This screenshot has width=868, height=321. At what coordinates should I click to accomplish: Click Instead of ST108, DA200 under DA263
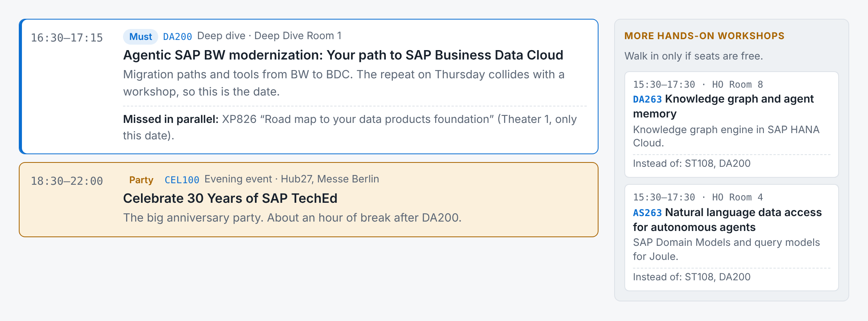pyautogui.click(x=692, y=164)
